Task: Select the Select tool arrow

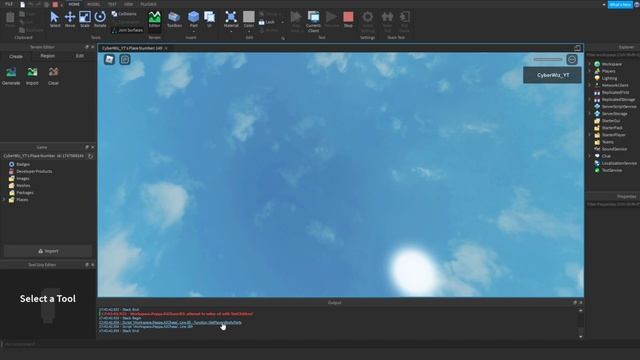Action: (55, 19)
